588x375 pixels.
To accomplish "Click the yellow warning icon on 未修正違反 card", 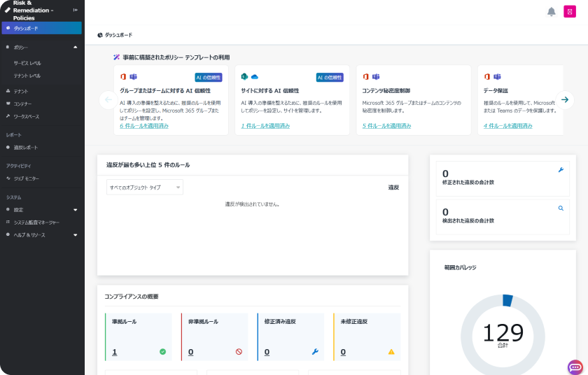I will click(391, 352).
